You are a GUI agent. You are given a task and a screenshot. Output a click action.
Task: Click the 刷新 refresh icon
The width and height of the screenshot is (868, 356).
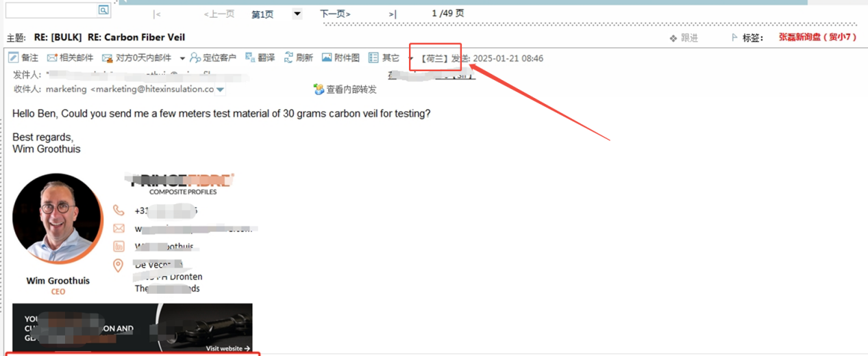(288, 58)
